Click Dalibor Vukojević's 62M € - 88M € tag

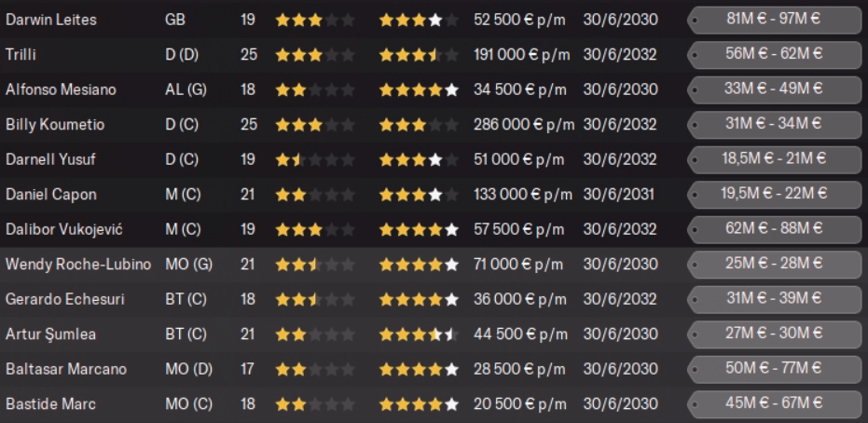coord(774,229)
